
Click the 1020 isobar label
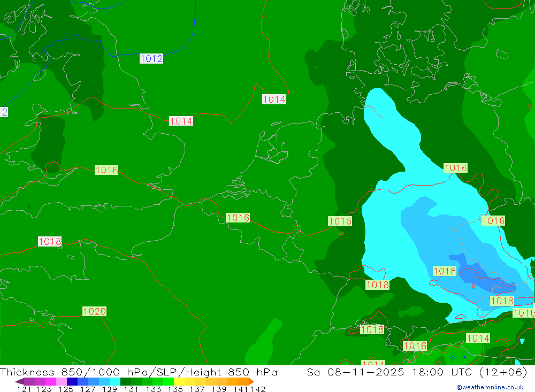pos(95,311)
